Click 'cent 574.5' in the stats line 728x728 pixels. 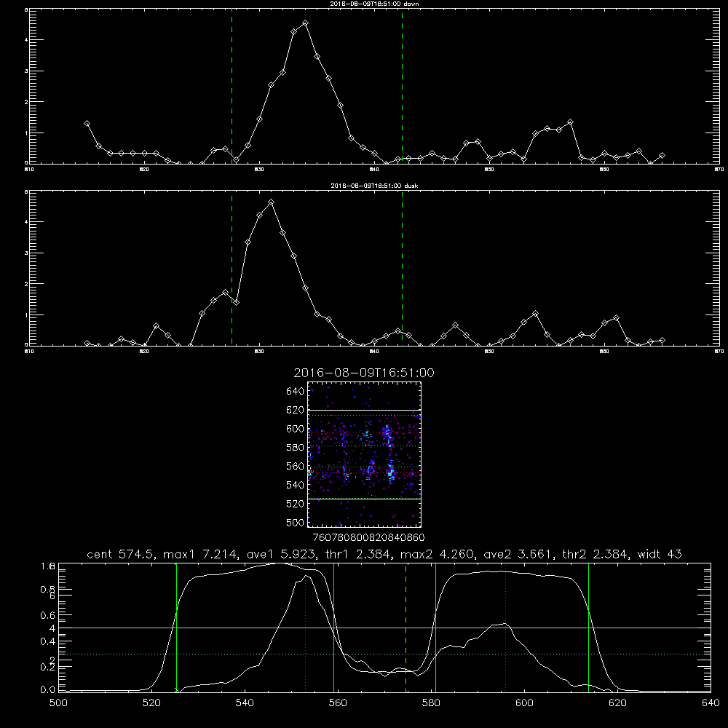[122, 554]
